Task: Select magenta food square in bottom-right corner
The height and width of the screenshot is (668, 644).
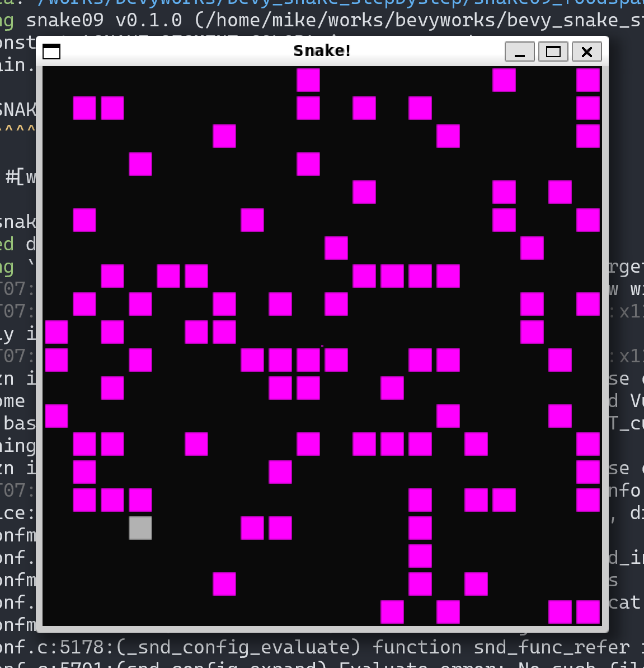Action: pos(588,612)
